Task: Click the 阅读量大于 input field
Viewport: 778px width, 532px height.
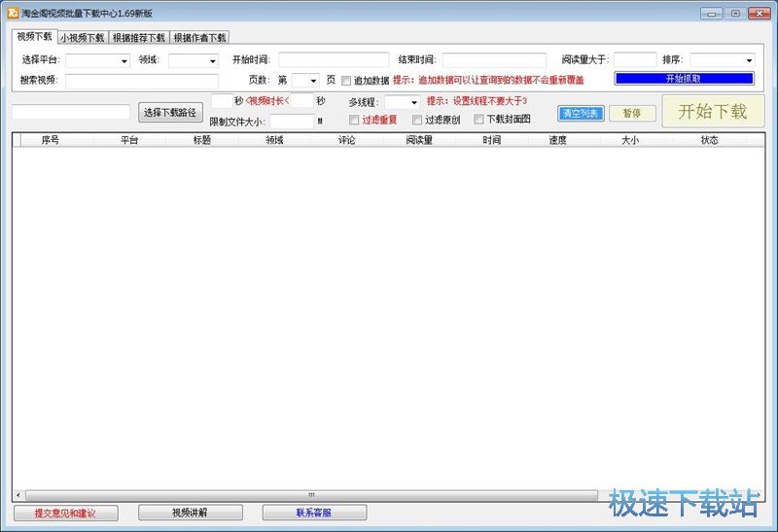Action: [635, 60]
